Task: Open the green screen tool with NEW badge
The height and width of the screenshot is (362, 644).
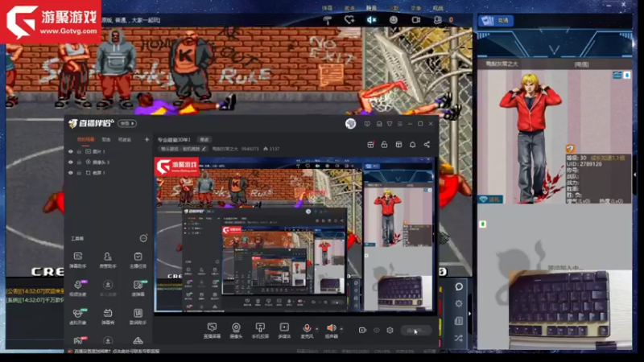Action: tap(138, 288)
